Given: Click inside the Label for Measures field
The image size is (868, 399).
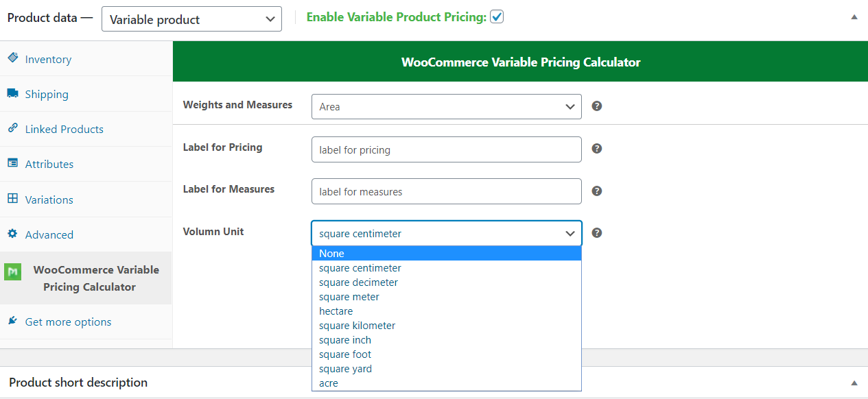Looking at the screenshot, I should (x=446, y=191).
